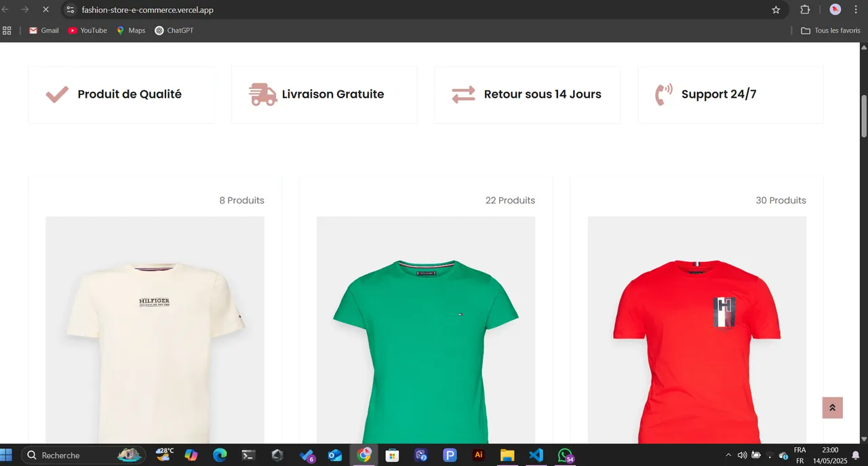Open the Unity hub icon in taskbar

277,455
